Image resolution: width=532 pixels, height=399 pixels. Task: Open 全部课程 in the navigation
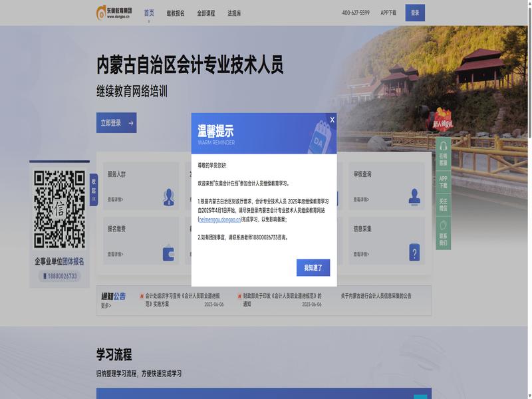coord(206,13)
